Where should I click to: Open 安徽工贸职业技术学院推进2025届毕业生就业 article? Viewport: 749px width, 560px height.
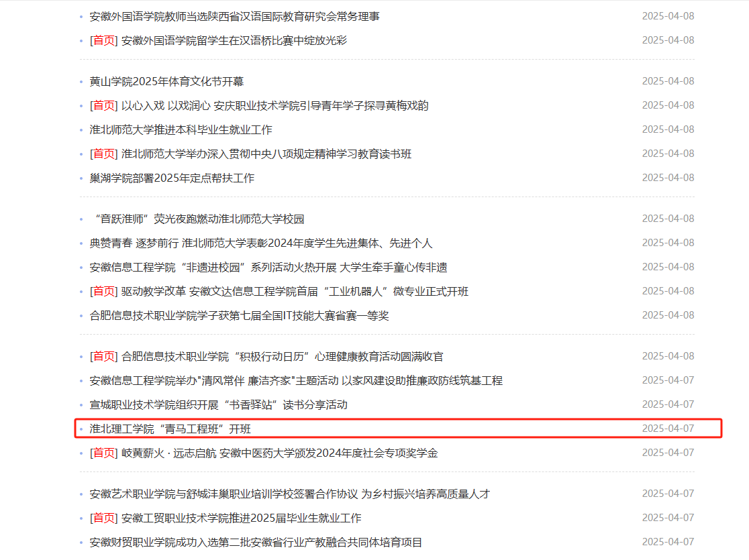(x=241, y=518)
